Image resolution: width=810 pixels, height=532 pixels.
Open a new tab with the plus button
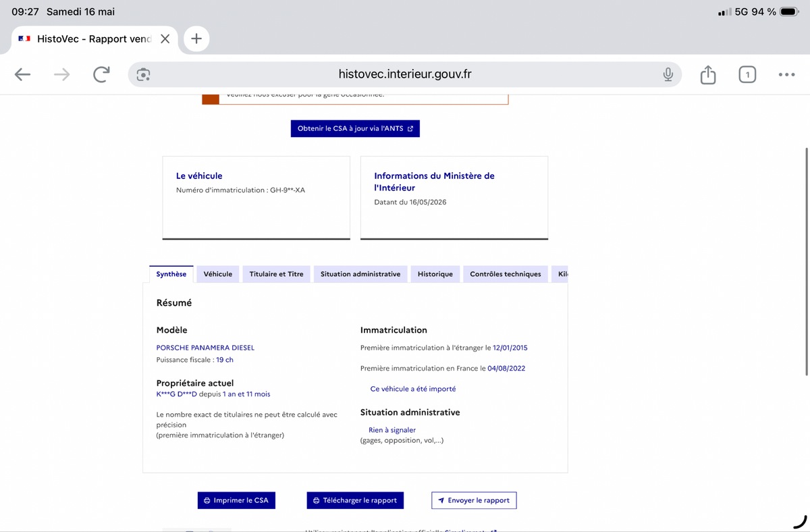[x=196, y=38]
